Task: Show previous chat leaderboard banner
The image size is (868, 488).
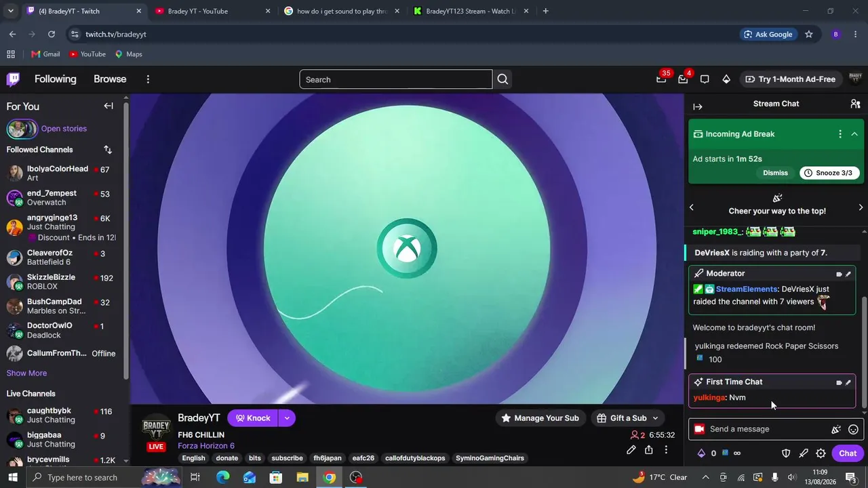Action: point(692,207)
